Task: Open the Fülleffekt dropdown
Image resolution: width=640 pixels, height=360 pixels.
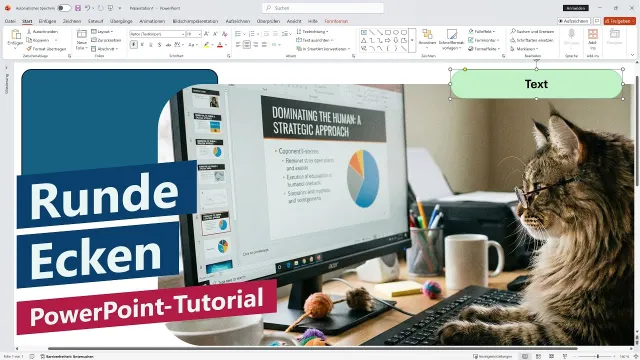Action: click(482, 31)
